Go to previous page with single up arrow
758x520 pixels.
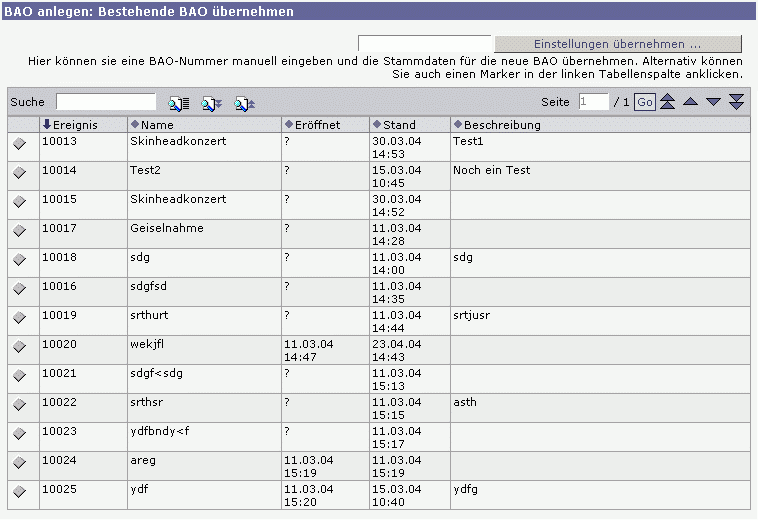tap(690, 102)
